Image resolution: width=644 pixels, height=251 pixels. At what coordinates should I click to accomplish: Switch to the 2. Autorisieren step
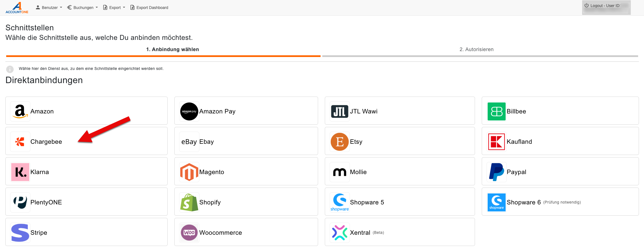pos(476,49)
